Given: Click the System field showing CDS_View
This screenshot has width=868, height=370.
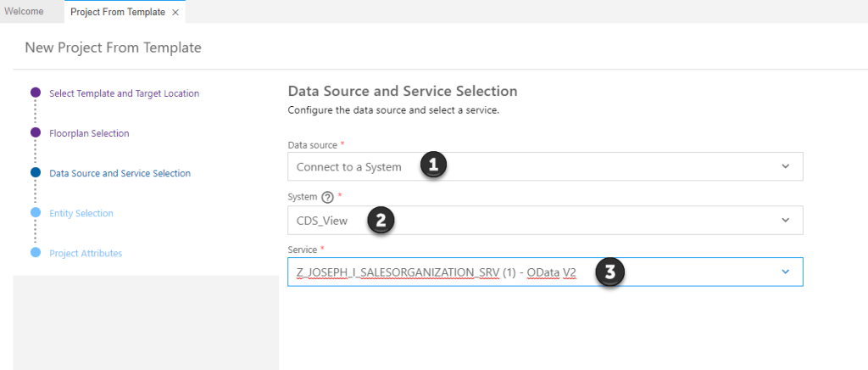Looking at the screenshot, I should 322,221.
